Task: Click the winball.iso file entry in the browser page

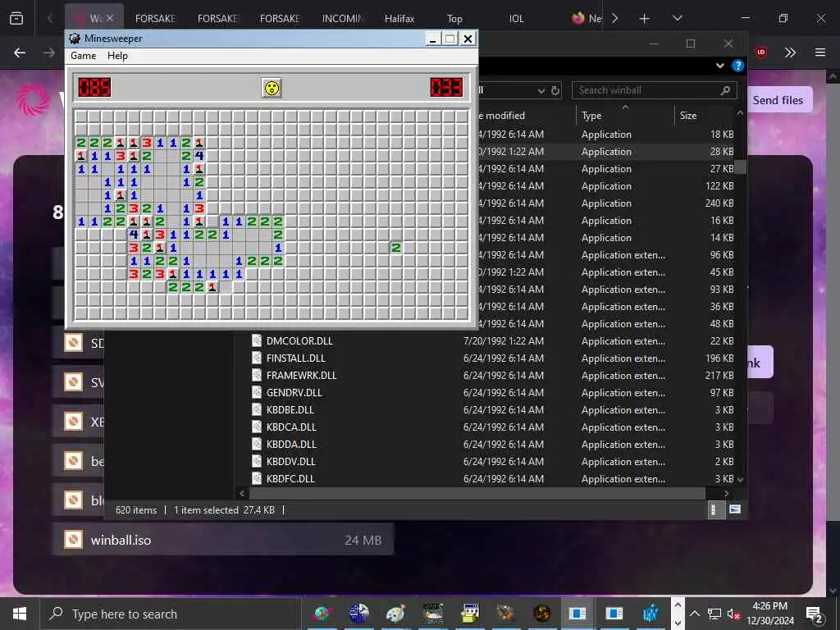Action: [223, 540]
